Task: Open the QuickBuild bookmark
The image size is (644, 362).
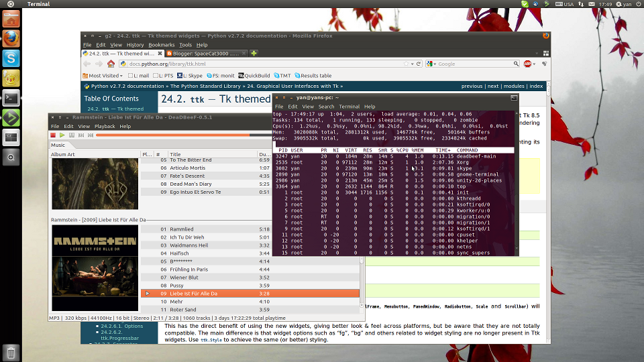Action: pos(254,76)
